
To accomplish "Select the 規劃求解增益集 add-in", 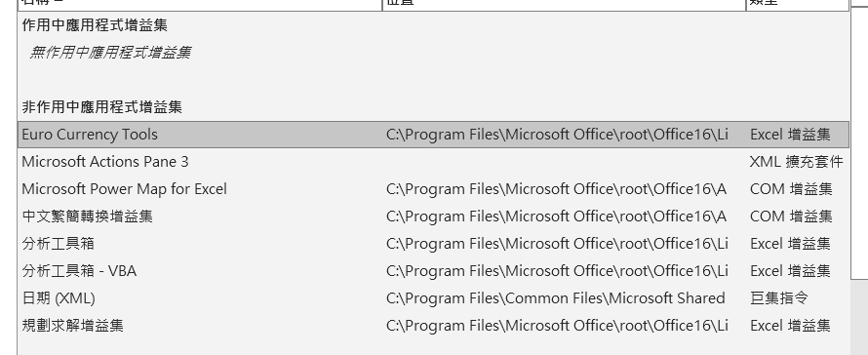I will click(x=433, y=325).
